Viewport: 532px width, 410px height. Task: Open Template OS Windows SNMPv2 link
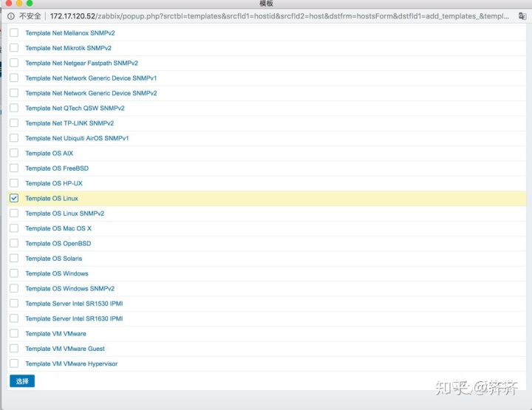tap(70, 289)
